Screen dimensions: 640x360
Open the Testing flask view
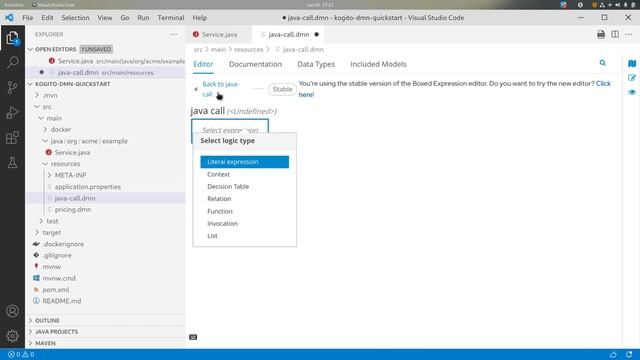tap(12, 162)
